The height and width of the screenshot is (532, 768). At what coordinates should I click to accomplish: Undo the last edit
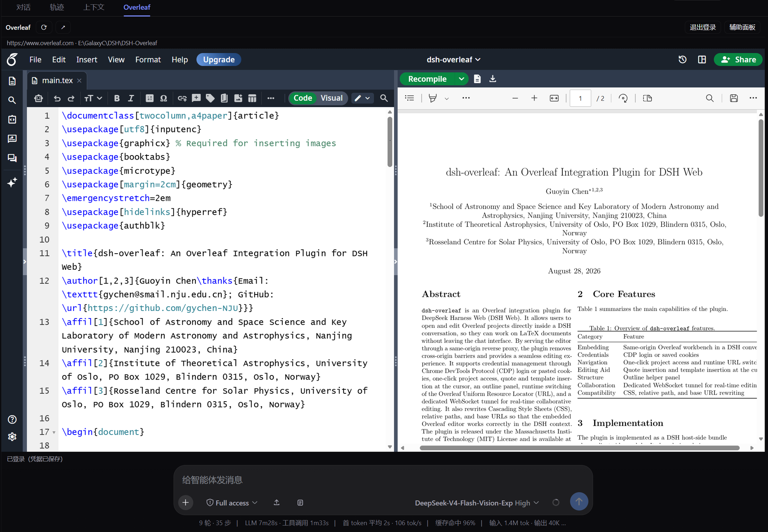[57, 98]
